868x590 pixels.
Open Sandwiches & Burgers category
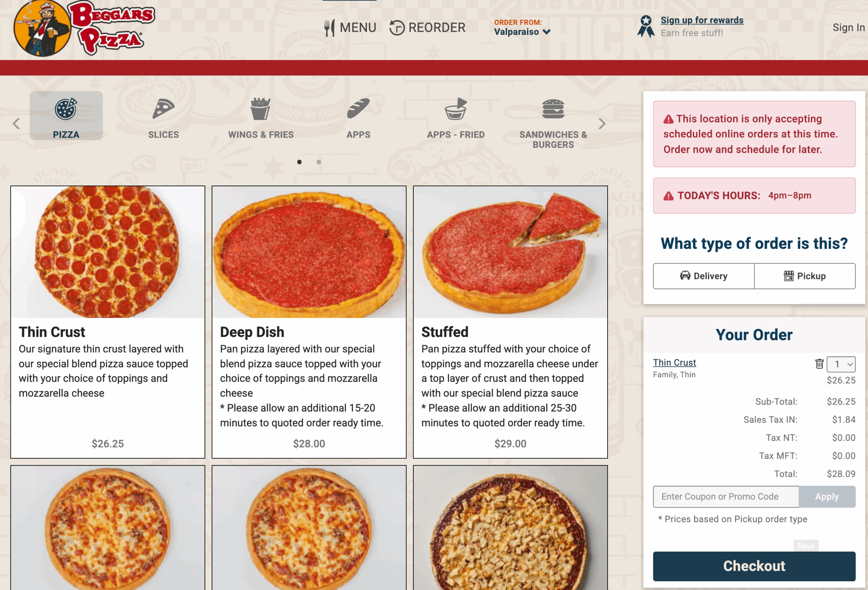coord(553,123)
